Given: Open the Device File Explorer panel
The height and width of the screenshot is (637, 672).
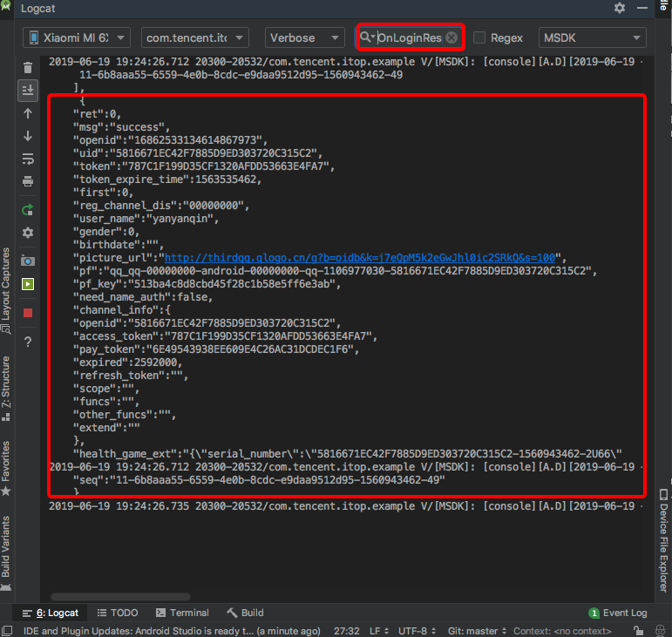Looking at the screenshot, I should coord(663,540).
